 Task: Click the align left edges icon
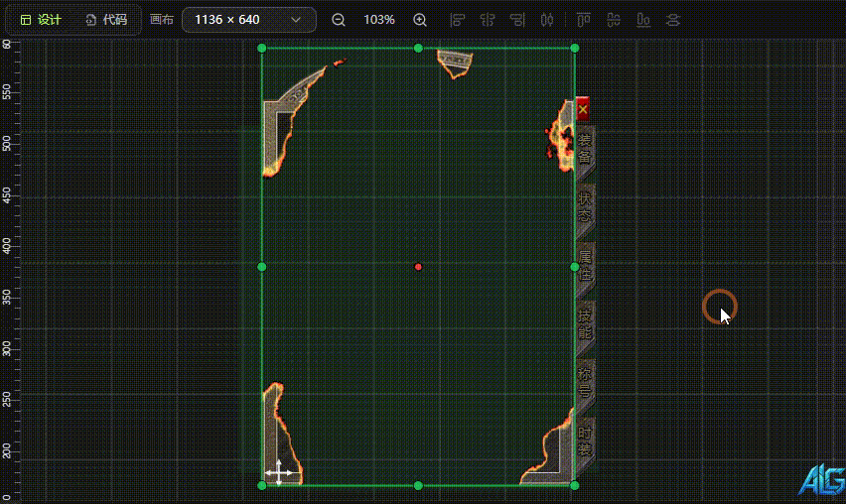pyautogui.click(x=457, y=20)
